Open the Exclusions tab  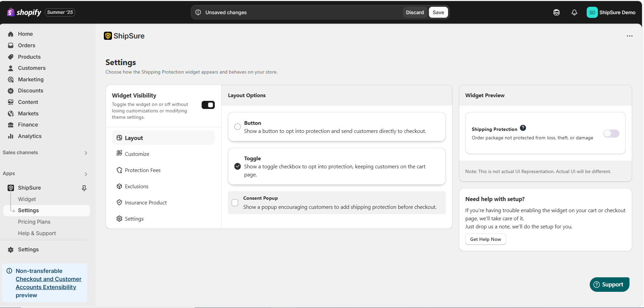click(x=163, y=186)
